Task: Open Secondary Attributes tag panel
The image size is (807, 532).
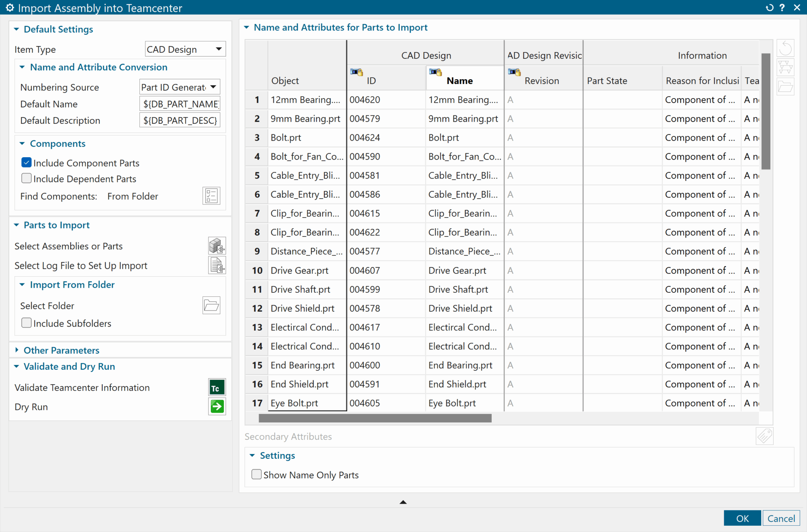Action: pos(764,436)
